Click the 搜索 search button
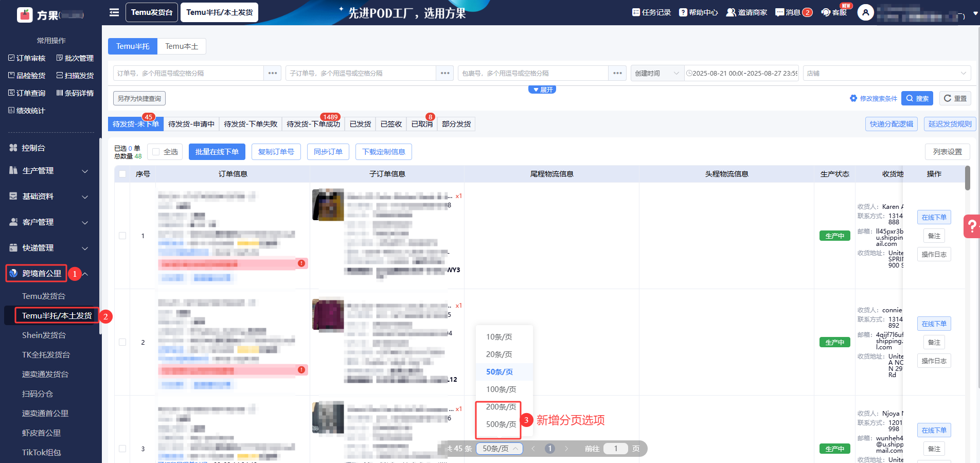980x463 pixels. pos(918,98)
